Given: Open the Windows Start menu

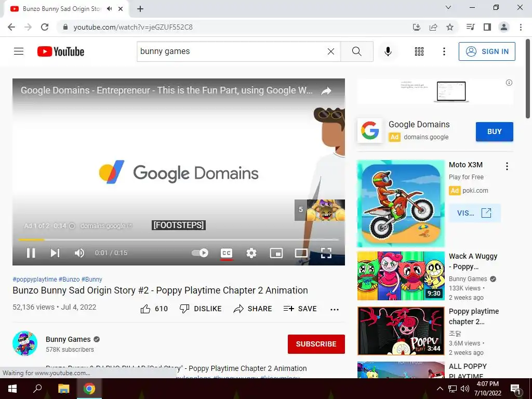Looking at the screenshot, I should coord(12,389).
